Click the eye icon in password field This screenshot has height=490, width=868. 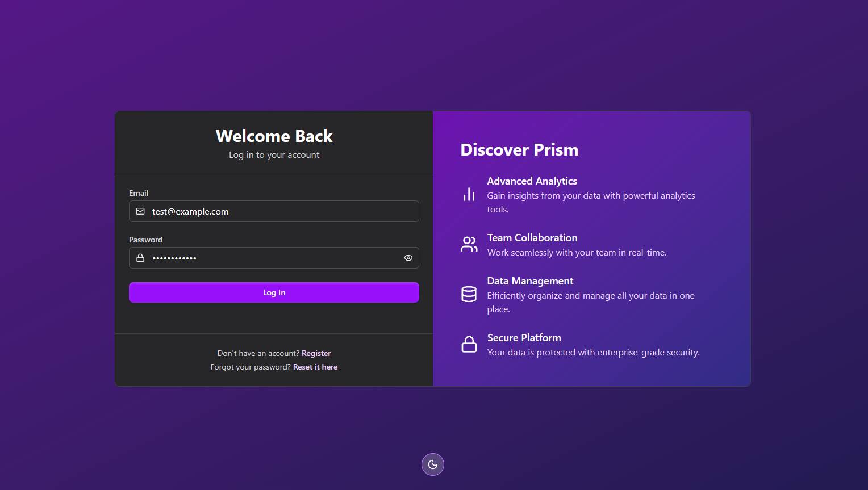coord(408,258)
